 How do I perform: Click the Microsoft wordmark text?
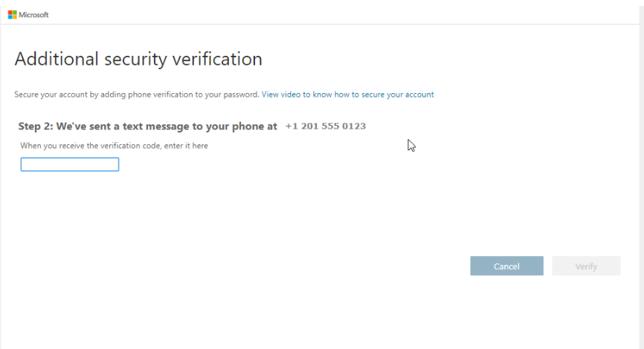pyautogui.click(x=33, y=15)
